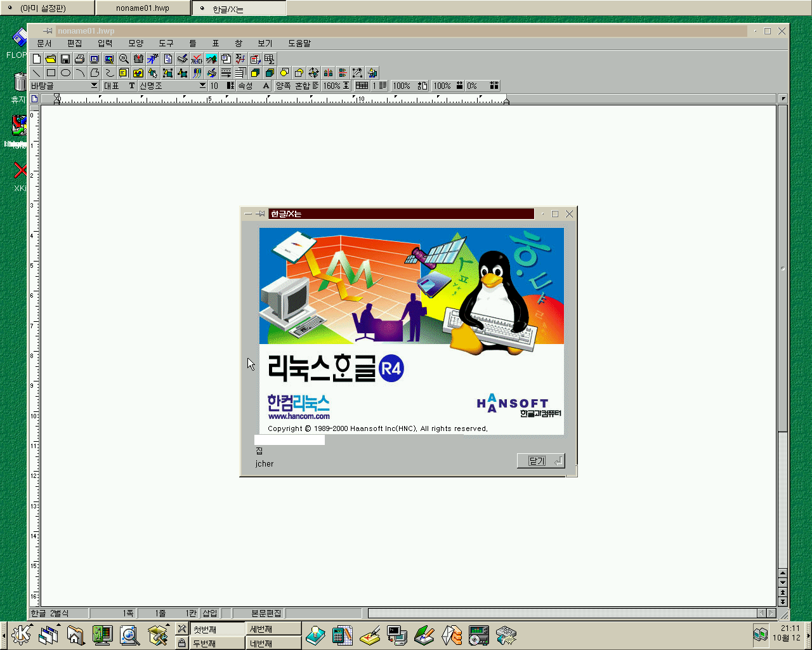Insert a yellow text box

(124, 72)
